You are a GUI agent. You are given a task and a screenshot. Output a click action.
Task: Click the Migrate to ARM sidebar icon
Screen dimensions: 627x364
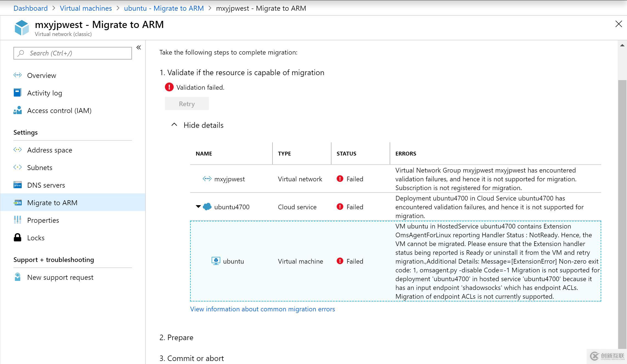click(18, 202)
